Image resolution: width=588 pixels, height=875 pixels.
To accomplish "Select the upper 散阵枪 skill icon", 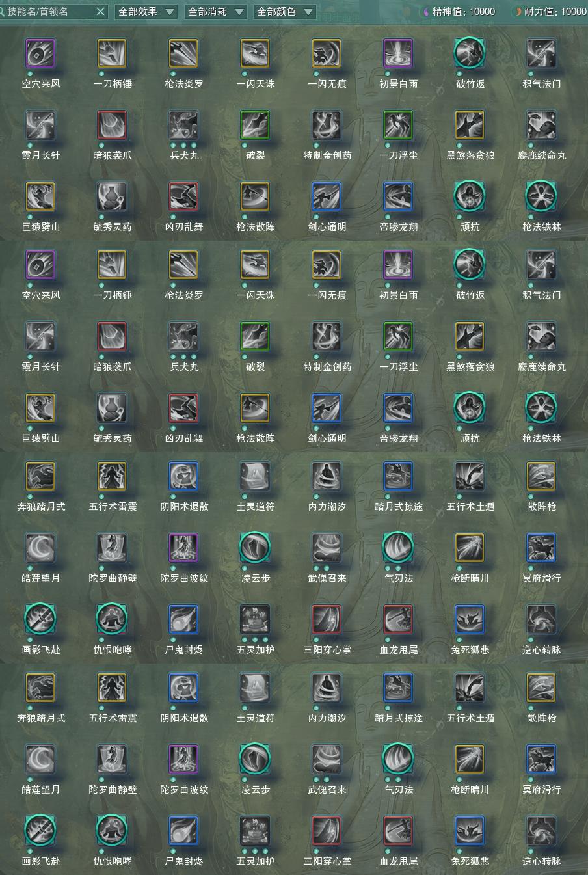I will click(x=541, y=476).
